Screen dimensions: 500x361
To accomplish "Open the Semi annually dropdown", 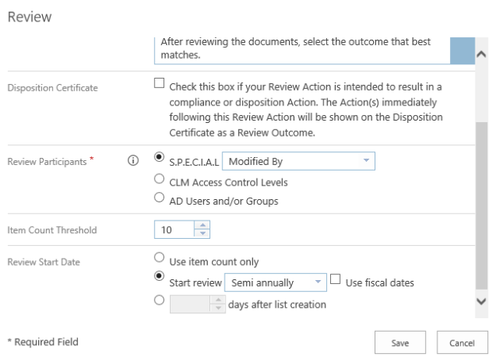I will click(x=276, y=283).
